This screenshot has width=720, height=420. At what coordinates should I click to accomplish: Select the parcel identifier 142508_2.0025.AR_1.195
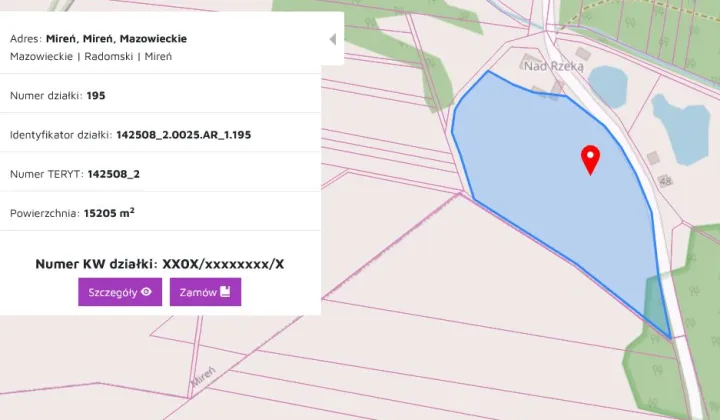[x=184, y=135]
